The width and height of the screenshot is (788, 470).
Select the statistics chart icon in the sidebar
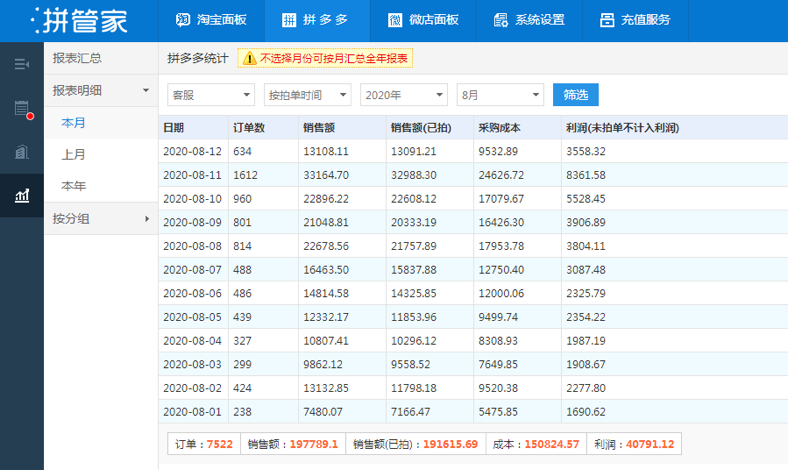click(x=22, y=196)
